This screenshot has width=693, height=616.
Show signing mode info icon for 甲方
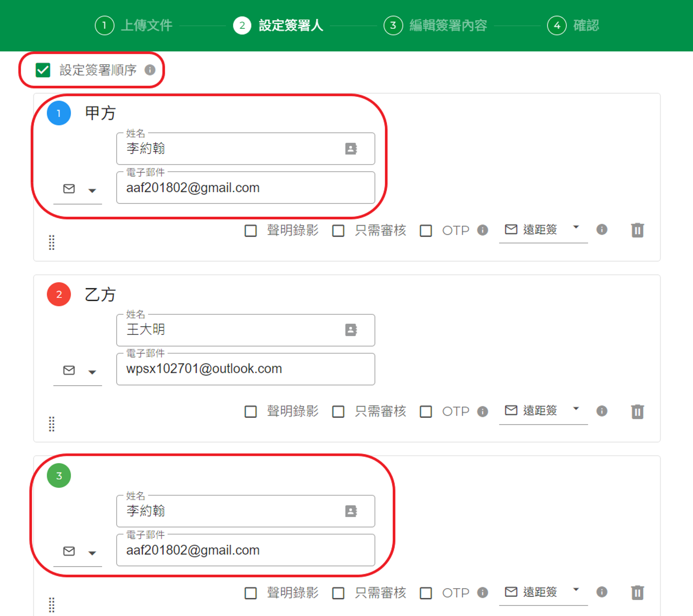tap(602, 229)
